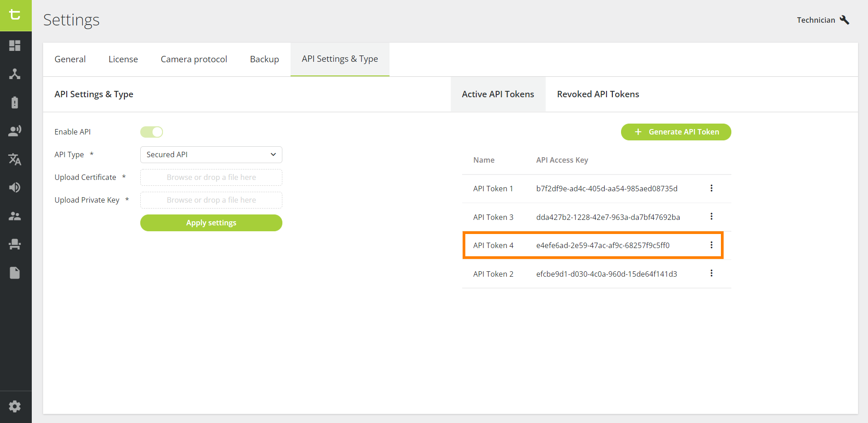
Task: Open the users panel from the sidebar
Action: click(15, 216)
